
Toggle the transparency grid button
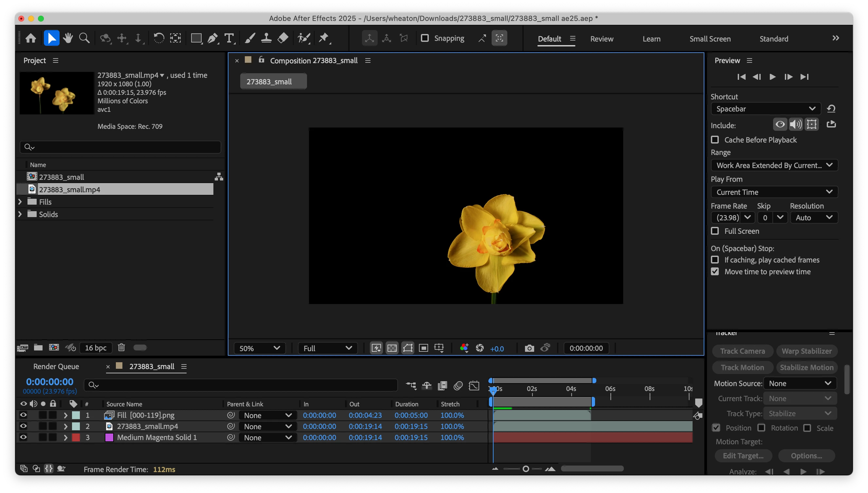[x=392, y=348]
